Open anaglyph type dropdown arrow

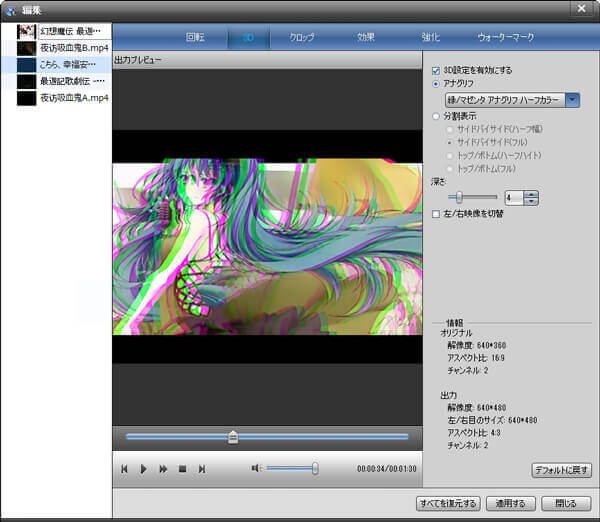pos(572,100)
